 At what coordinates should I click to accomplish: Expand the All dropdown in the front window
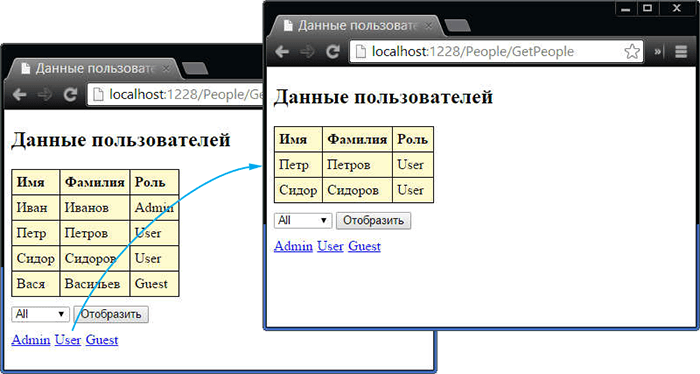click(x=303, y=220)
